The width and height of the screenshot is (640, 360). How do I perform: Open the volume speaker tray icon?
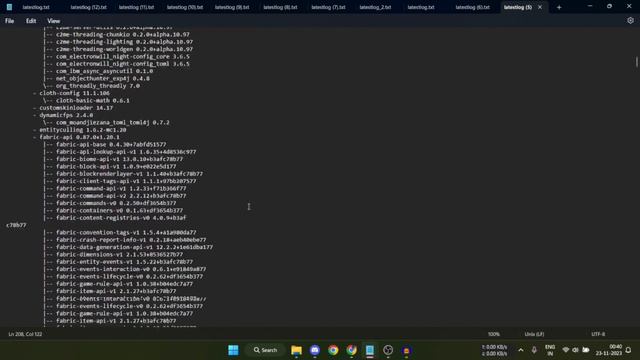coord(576,350)
